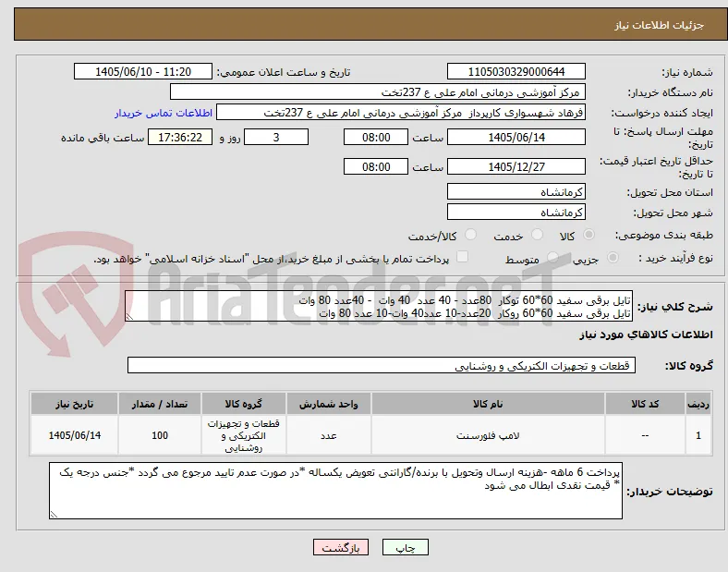Select the کالا/خدمت radio button

pyautogui.click(x=471, y=235)
